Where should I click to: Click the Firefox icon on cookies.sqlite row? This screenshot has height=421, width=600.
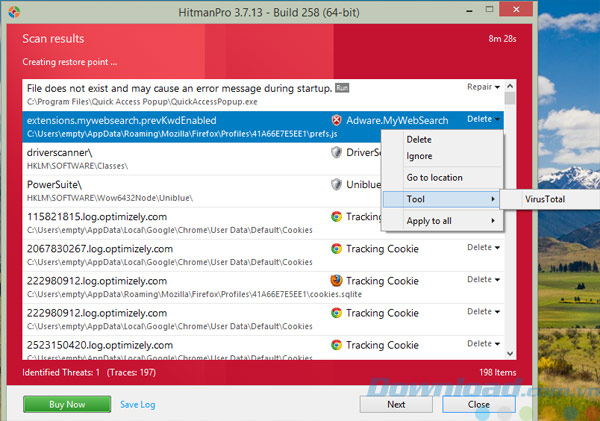[337, 280]
